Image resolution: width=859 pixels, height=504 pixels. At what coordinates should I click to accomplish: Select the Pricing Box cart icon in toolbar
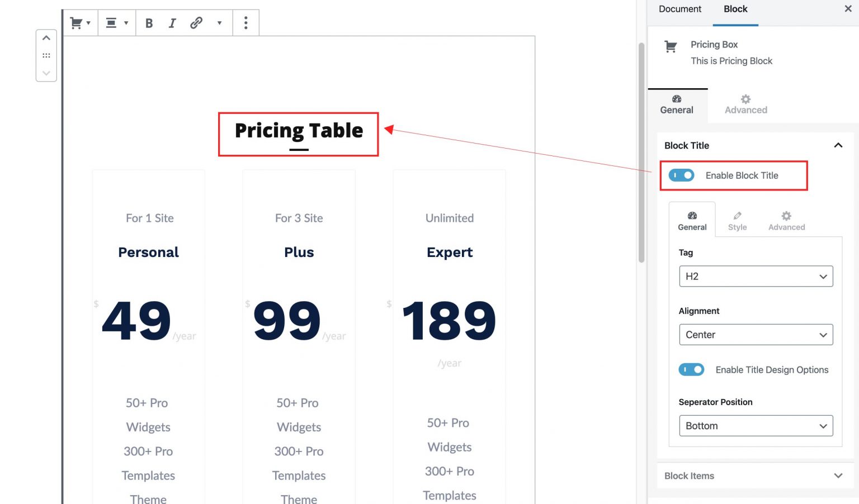(77, 22)
